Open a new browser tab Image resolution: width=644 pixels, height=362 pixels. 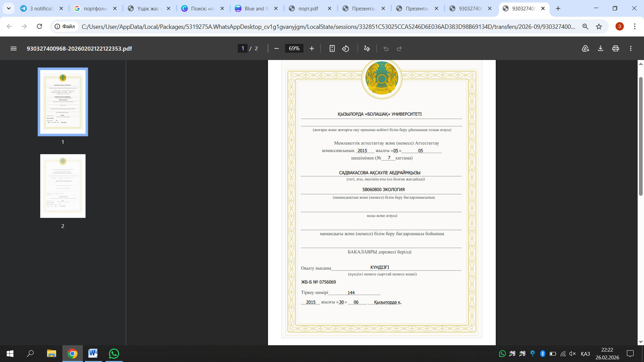[558, 8]
